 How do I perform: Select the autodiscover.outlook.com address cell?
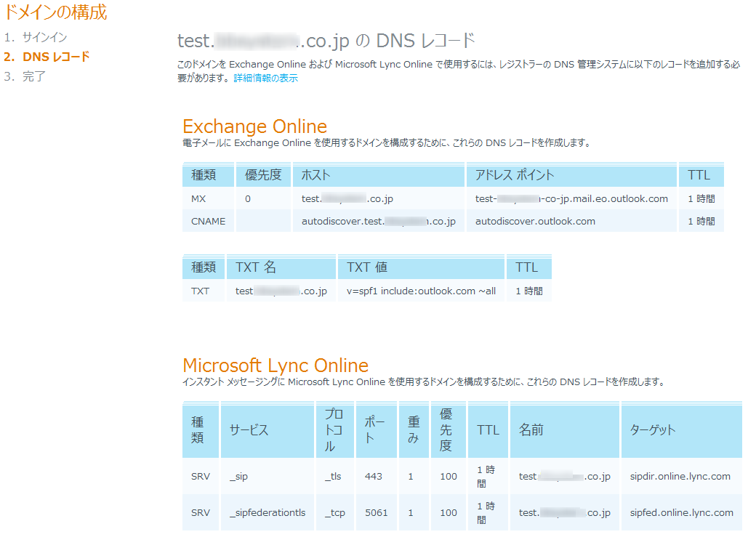coord(571,222)
